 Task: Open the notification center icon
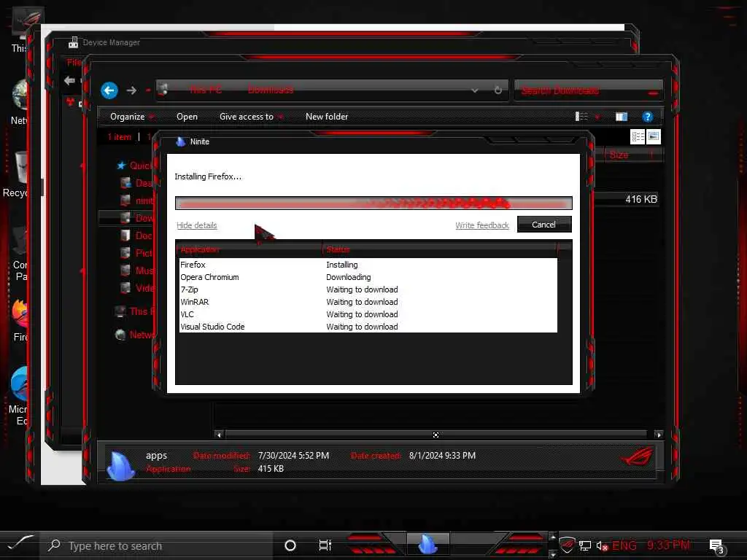[716, 546]
